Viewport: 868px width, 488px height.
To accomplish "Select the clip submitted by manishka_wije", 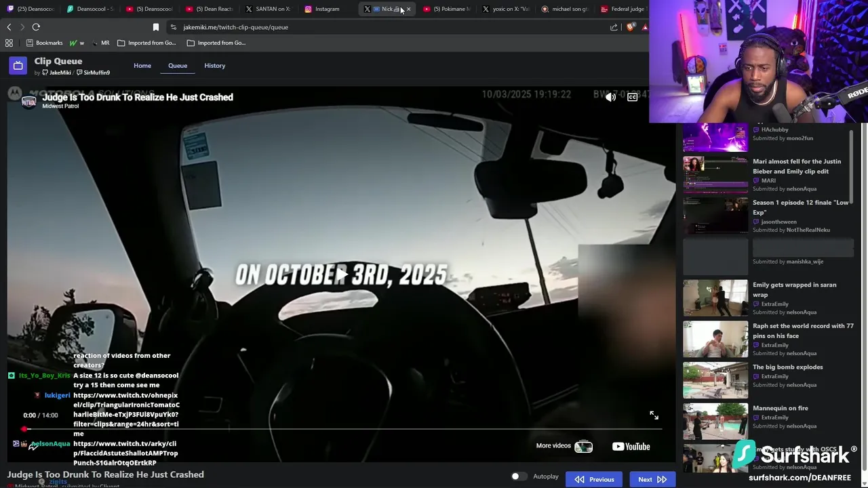I will (x=768, y=256).
